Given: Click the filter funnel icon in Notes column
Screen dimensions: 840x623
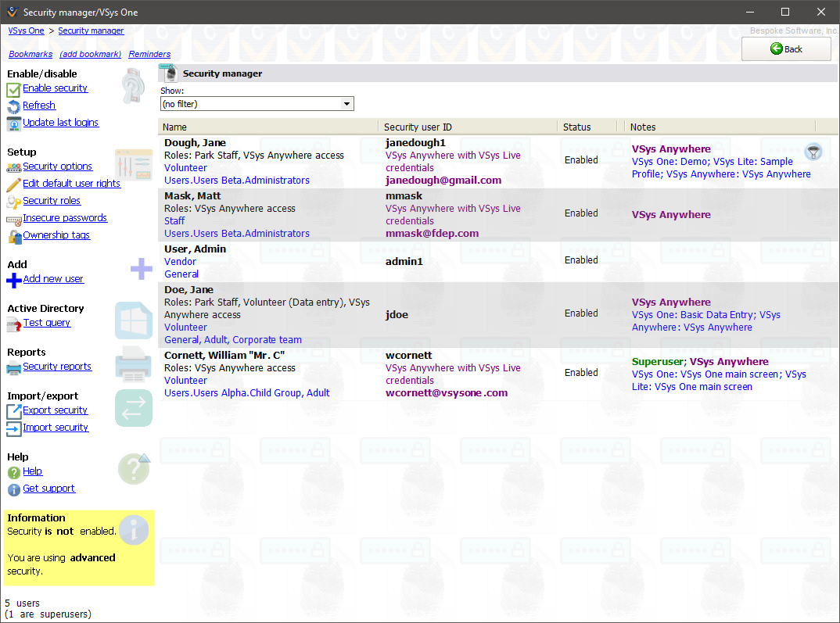Looking at the screenshot, I should coord(813,152).
